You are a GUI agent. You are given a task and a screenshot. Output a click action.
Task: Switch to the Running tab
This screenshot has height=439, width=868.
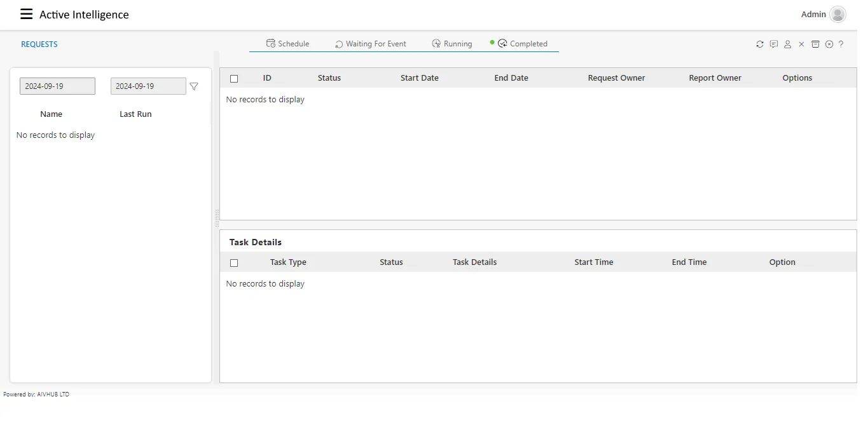tap(451, 44)
